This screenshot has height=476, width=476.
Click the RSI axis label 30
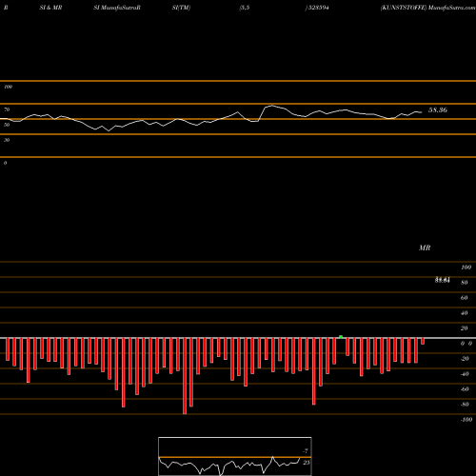click(7, 140)
